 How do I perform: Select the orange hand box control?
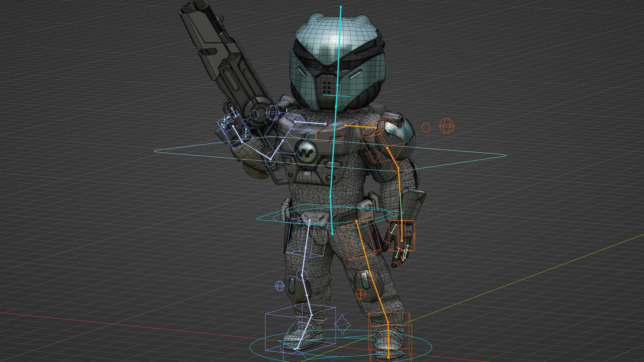tap(402, 236)
